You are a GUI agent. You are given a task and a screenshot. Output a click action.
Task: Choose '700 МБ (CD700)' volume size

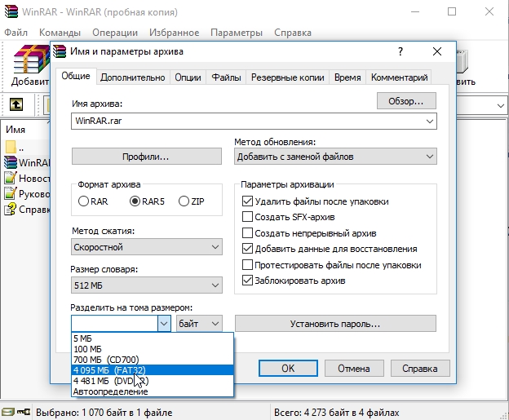[153, 360]
